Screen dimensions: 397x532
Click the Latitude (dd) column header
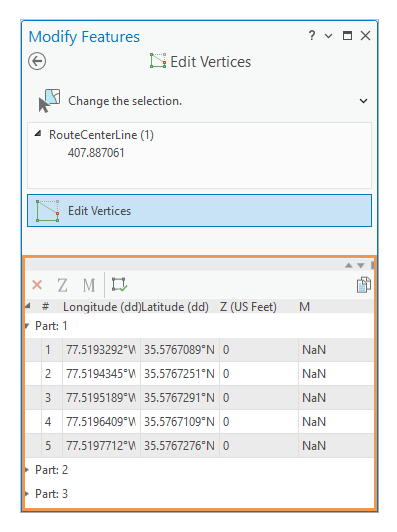(175, 307)
